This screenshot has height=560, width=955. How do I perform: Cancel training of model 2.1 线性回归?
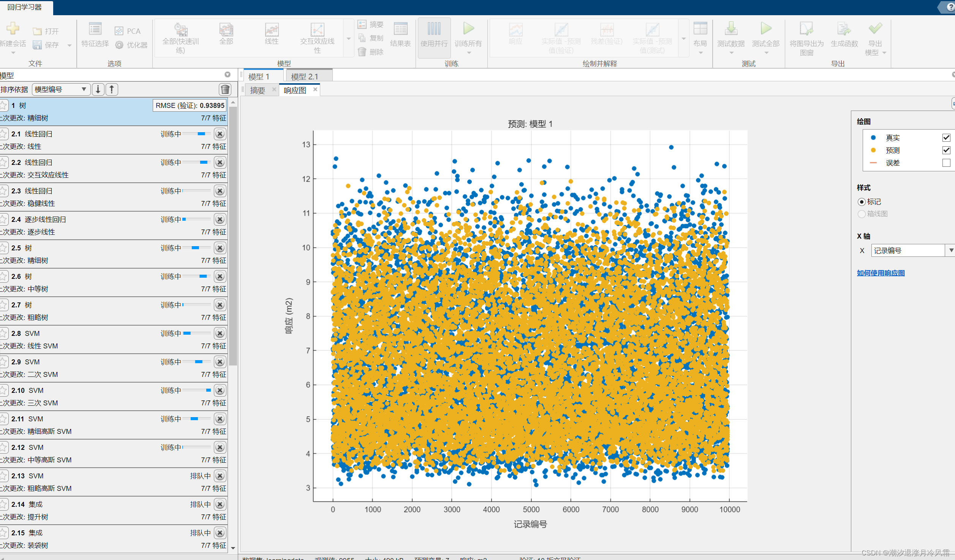pyautogui.click(x=220, y=134)
